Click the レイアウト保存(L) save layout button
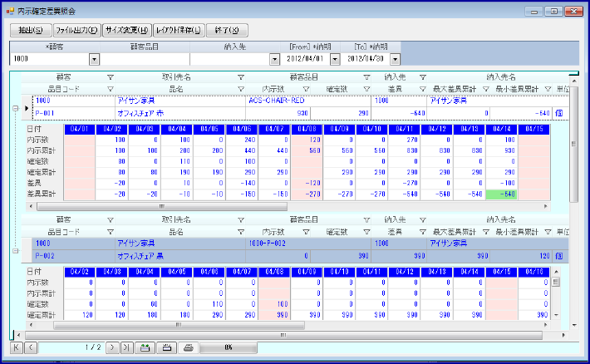 179,30
